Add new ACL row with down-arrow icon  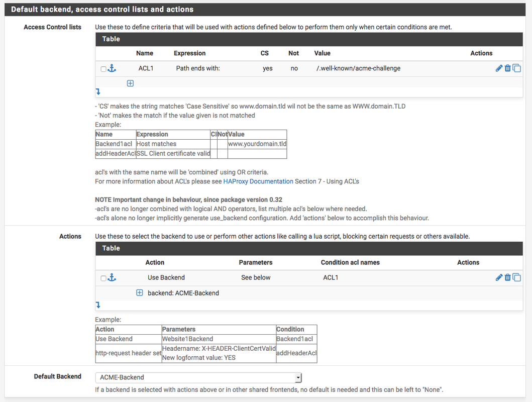[x=98, y=91]
